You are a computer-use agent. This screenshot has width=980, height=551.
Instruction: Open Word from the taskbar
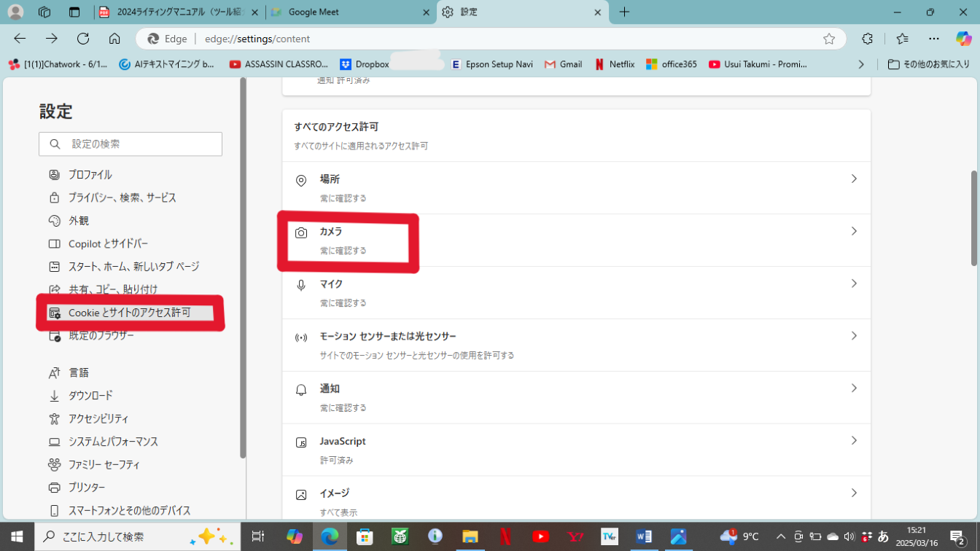pyautogui.click(x=643, y=536)
